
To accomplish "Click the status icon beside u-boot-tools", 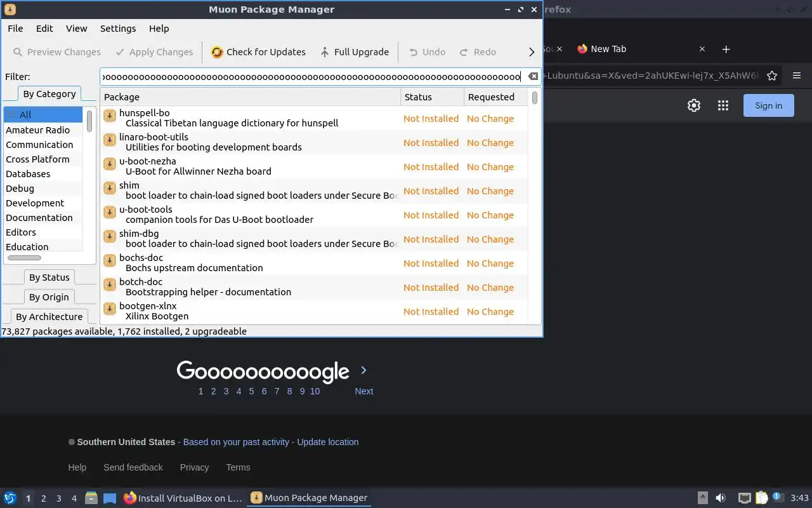I will click(110, 212).
